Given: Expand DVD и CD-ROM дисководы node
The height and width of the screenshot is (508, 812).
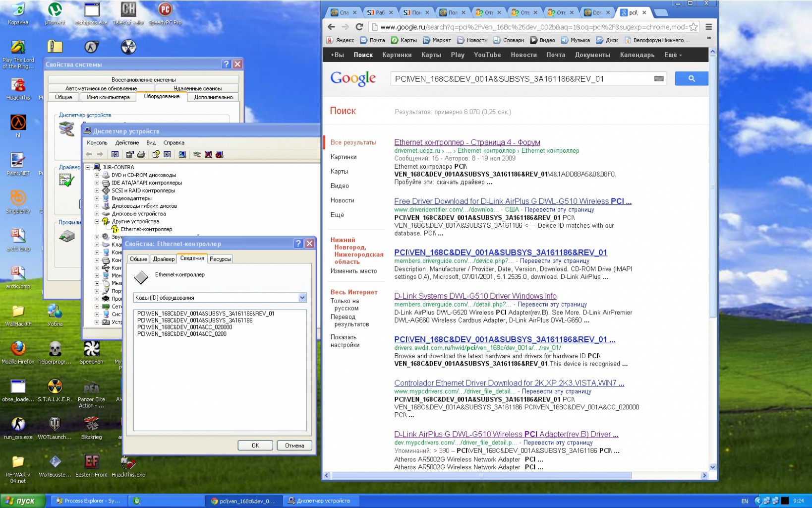Looking at the screenshot, I should (x=97, y=175).
